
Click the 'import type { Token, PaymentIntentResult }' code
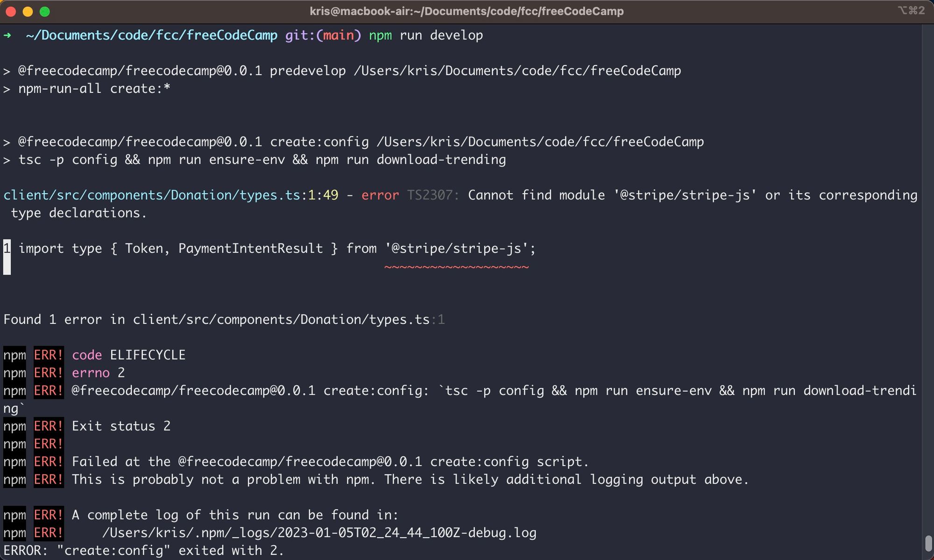[178, 249]
